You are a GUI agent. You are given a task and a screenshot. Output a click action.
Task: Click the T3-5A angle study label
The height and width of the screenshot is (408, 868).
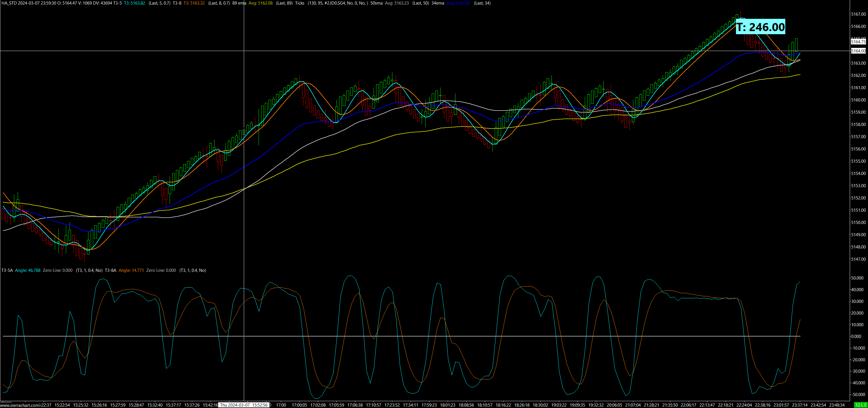click(7, 270)
